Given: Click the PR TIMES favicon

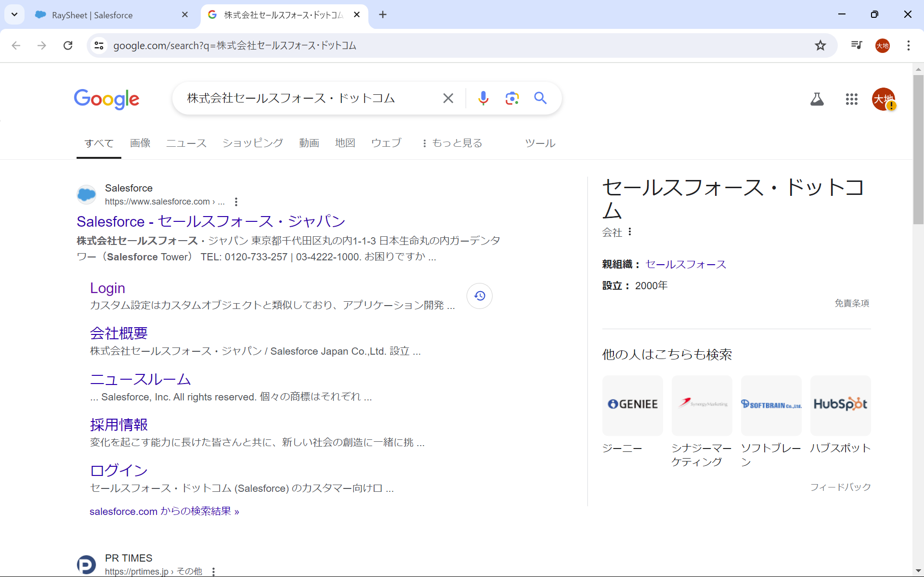Looking at the screenshot, I should [87, 564].
